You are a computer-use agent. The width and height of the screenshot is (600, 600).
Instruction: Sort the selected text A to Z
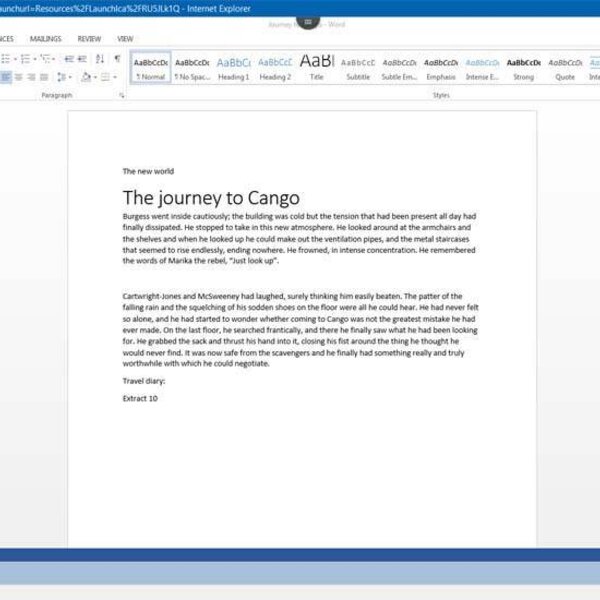point(100,59)
